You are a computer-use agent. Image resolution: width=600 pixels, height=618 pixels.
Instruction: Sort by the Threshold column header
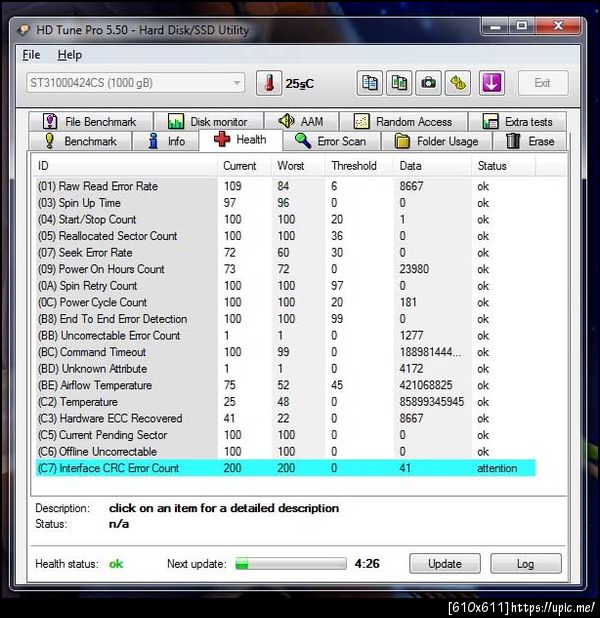359,166
